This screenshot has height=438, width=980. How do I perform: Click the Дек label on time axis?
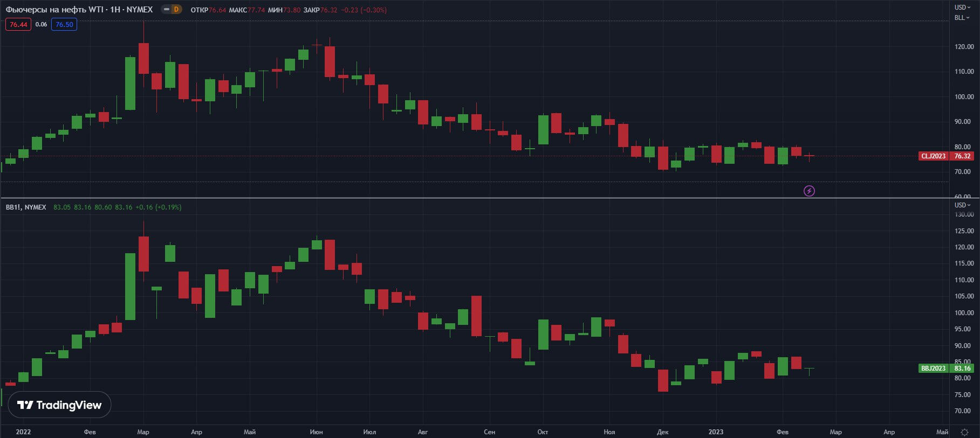point(663,432)
